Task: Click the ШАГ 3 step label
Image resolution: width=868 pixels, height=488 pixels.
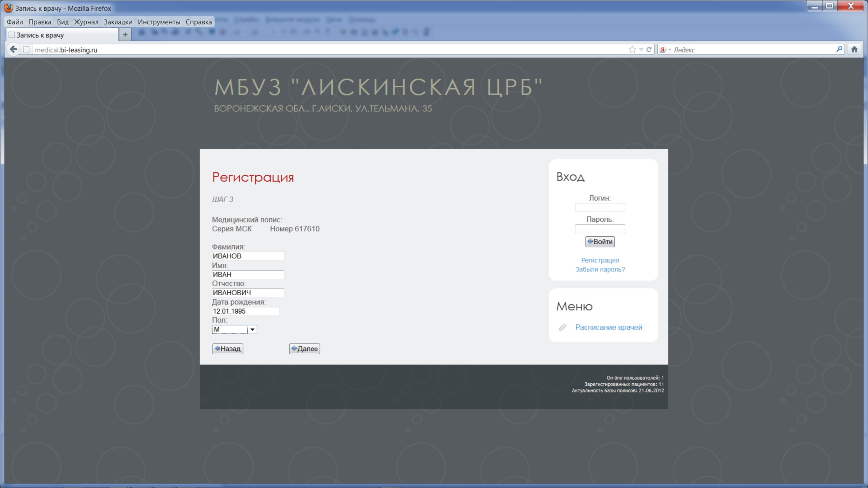Action: click(x=222, y=200)
